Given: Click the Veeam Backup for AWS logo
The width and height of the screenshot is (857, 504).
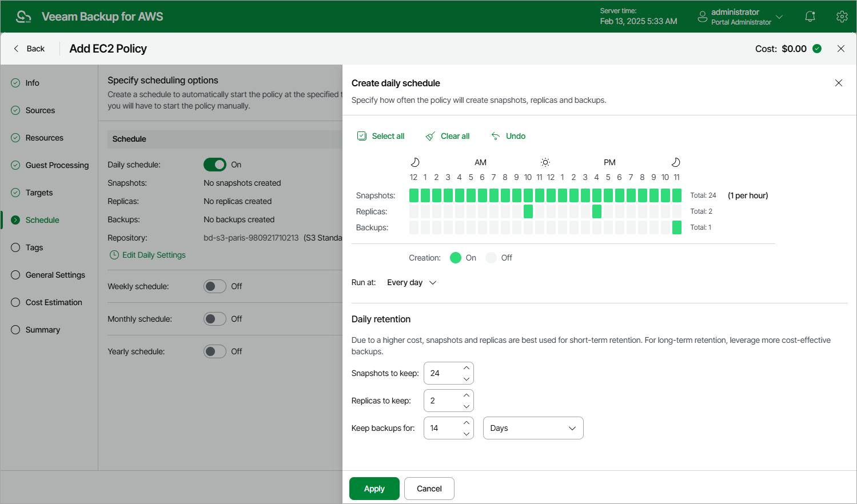Looking at the screenshot, I should click(x=23, y=16).
